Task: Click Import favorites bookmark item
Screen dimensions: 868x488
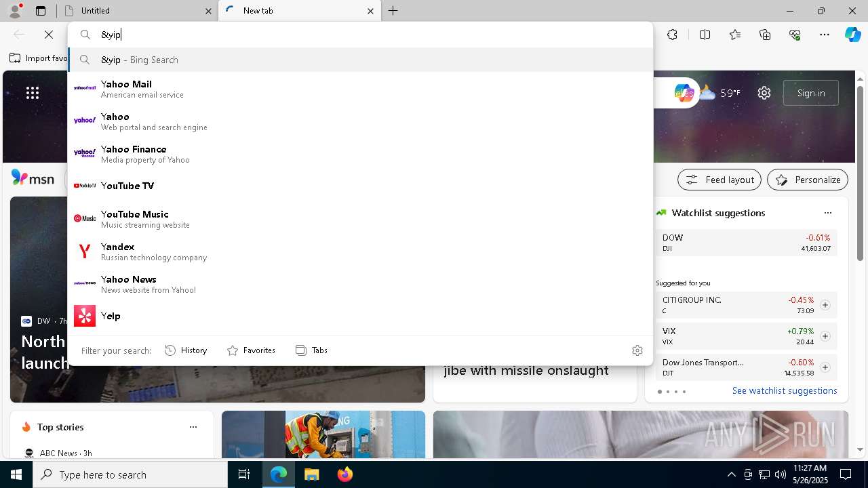Action: [39, 58]
